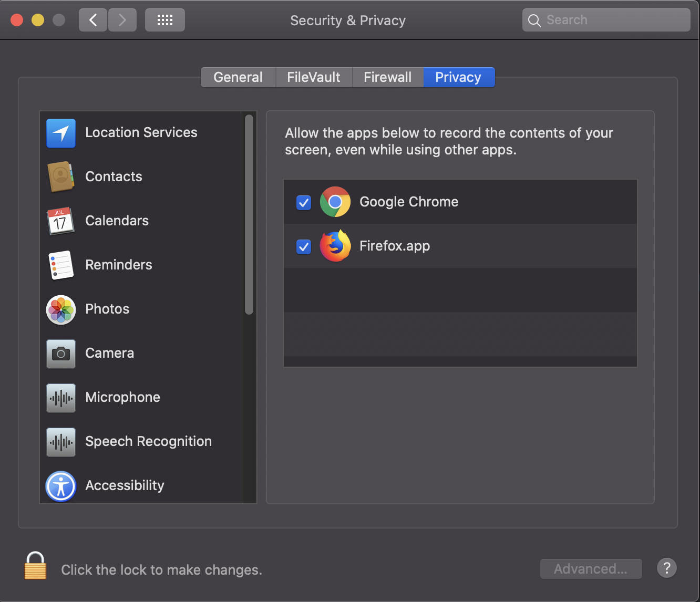Select the Accessibility privacy icon
Image resolution: width=700 pixels, height=602 pixels.
point(60,486)
